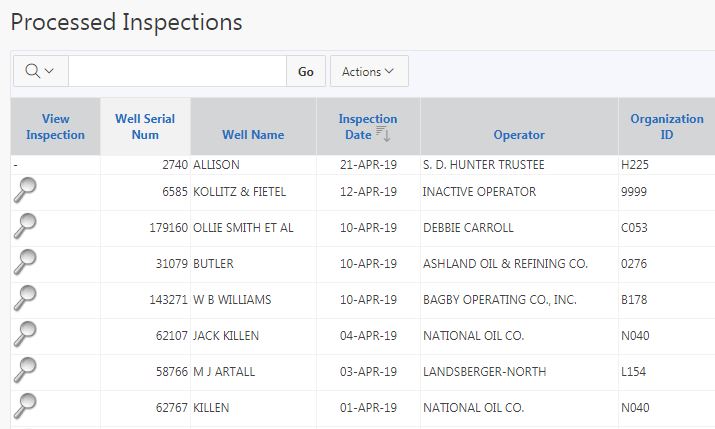Viewport: 715px width, 429px height.
Task: Open inspection for KOLLITZ & FIETEL well
Action: pos(25,190)
